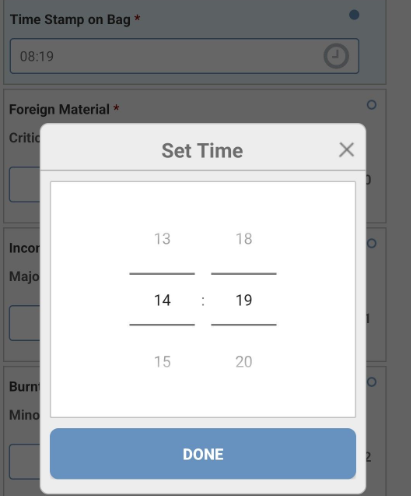Select minute 18 in the minute wheel
The image size is (411, 496).
pos(244,239)
